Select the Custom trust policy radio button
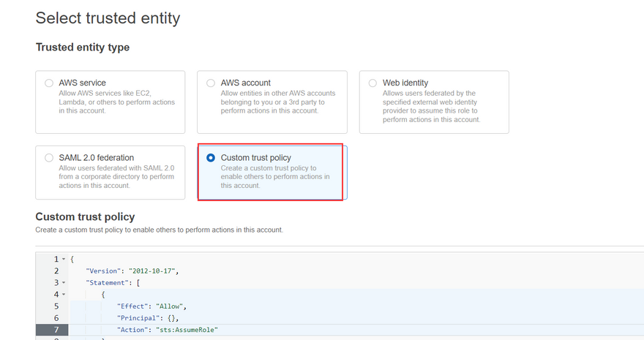This screenshot has height=340, width=644. point(211,158)
